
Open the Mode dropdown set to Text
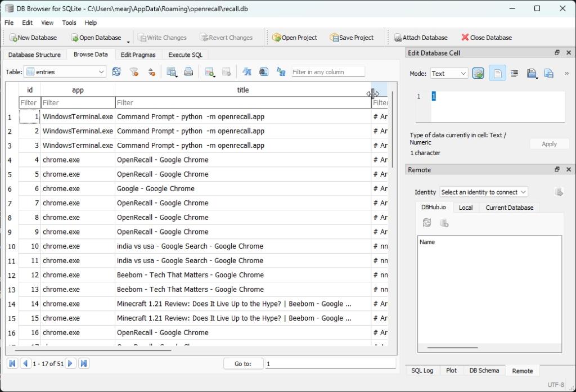pos(449,74)
